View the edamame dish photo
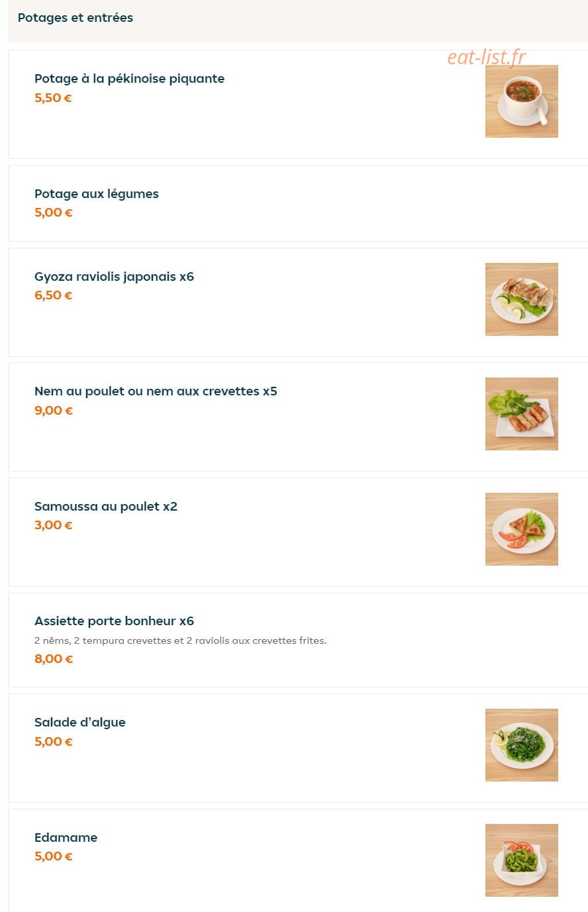This screenshot has width=588, height=912. point(522,860)
